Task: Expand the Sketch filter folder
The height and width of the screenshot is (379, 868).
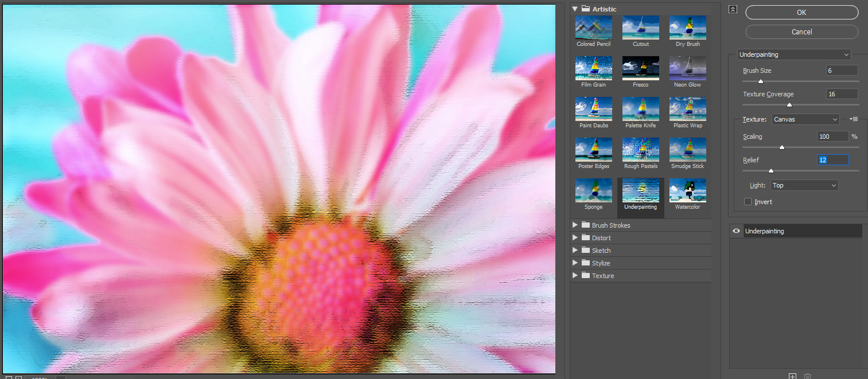Action: (575, 251)
